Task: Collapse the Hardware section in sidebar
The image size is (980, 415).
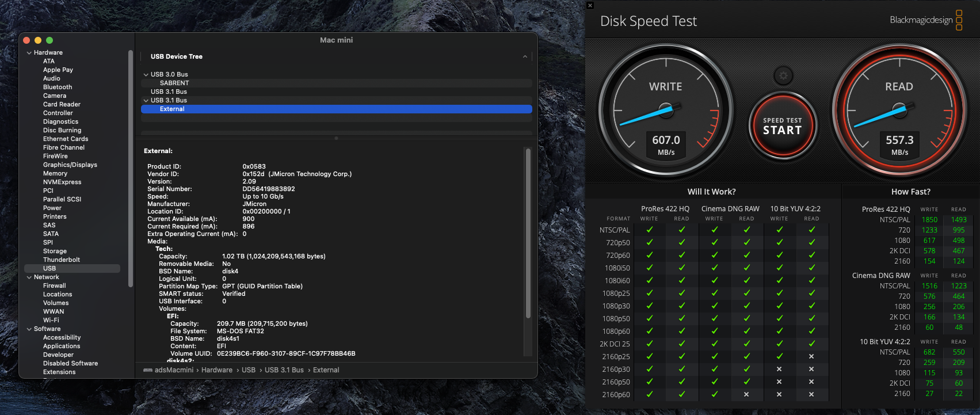Action: coord(29,53)
